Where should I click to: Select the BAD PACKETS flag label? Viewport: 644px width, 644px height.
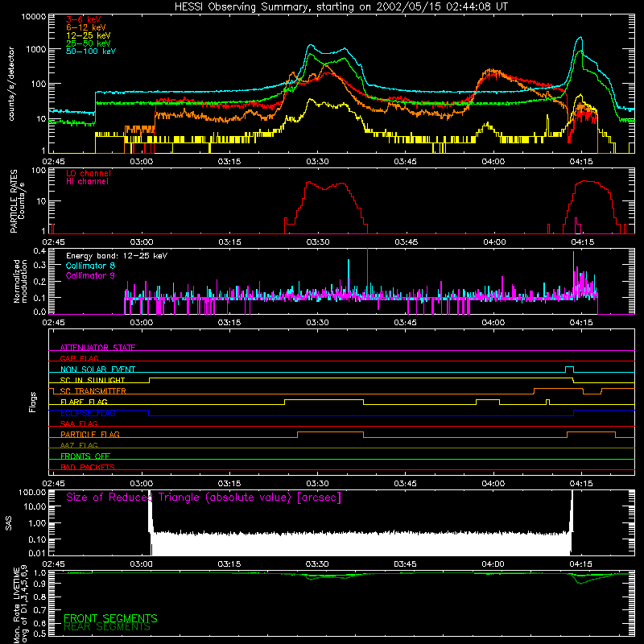click(88, 467)
